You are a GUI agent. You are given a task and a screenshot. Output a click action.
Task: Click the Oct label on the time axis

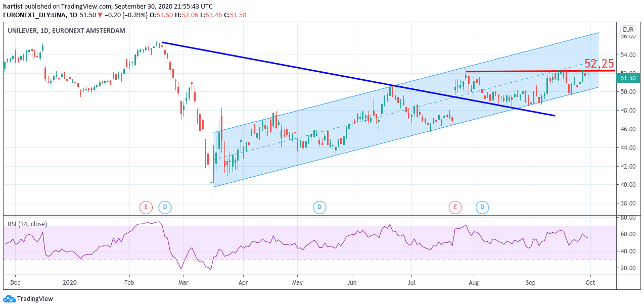[590, 283]
